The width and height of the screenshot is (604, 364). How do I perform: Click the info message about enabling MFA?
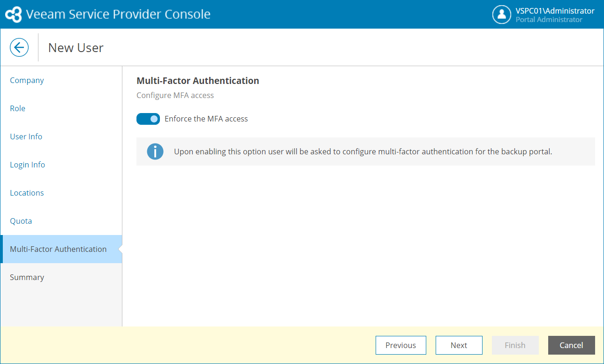(x=363, y=152)
